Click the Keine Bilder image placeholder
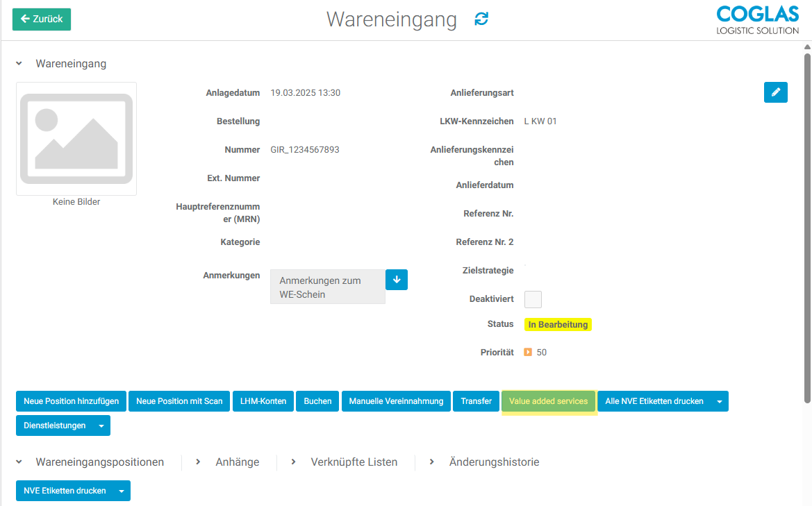Image resolution: width=812 pixels, height=506 pixels. (76, 138)
